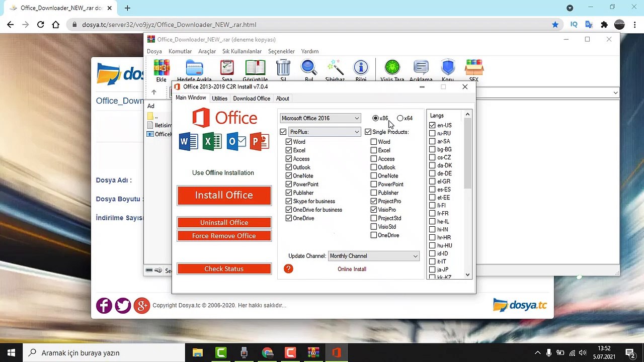The image size is (644, 362).
Task: Click the WinRAR Ekle (Add) toolbar icon
Action: coord(162,68)
